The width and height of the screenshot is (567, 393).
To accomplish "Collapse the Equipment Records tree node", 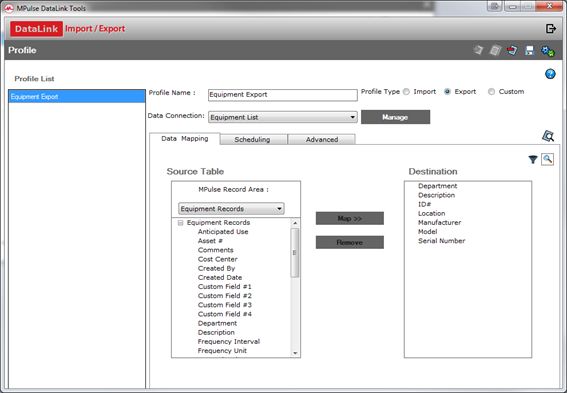I will (180, 223).
